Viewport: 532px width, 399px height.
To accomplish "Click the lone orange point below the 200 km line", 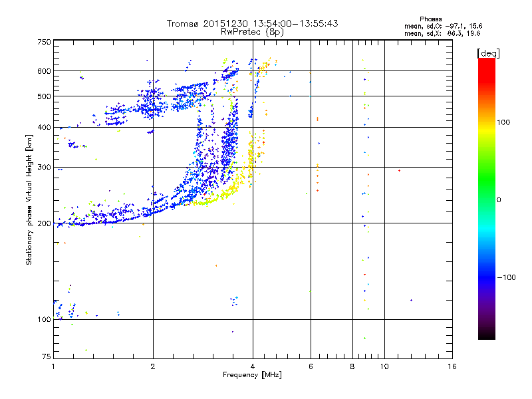I will (216, 265).
